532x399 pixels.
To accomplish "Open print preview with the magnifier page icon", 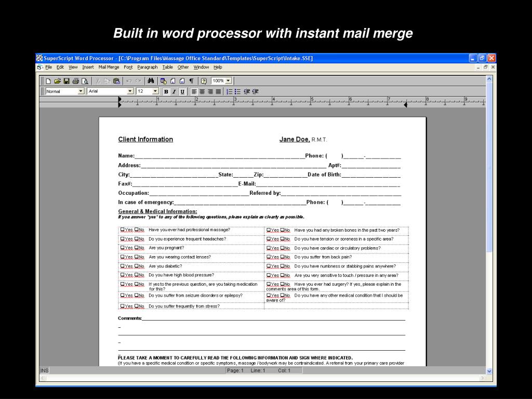I will (x=85, y=81).
